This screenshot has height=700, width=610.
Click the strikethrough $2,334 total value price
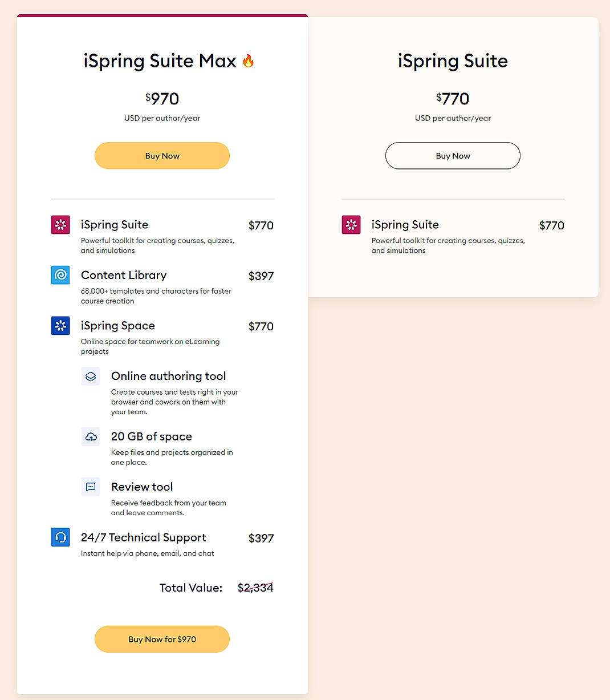pos(256,588)
